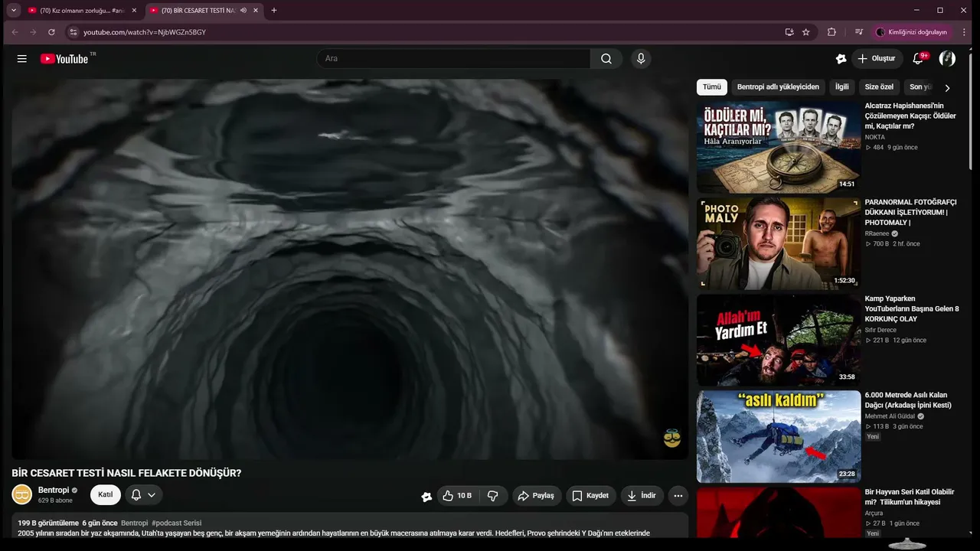View site information icon in address bar
This screenshot has height=551, width=980.
click(x=73, y=32)
